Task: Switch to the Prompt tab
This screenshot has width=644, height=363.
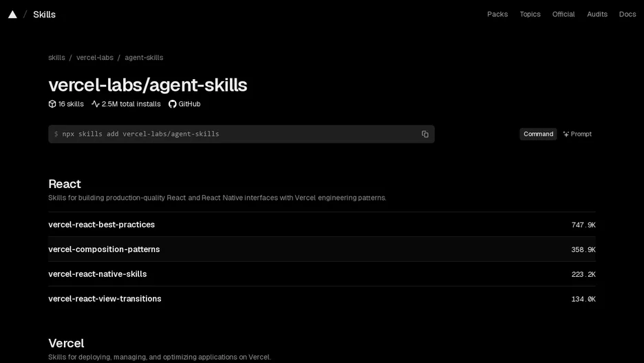Action: point(577,134)
